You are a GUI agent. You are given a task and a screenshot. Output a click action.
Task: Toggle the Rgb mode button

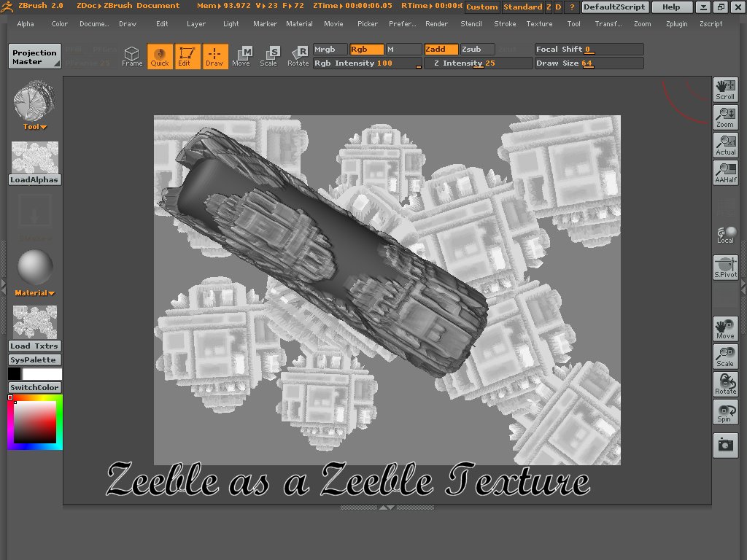coord(366,50)
